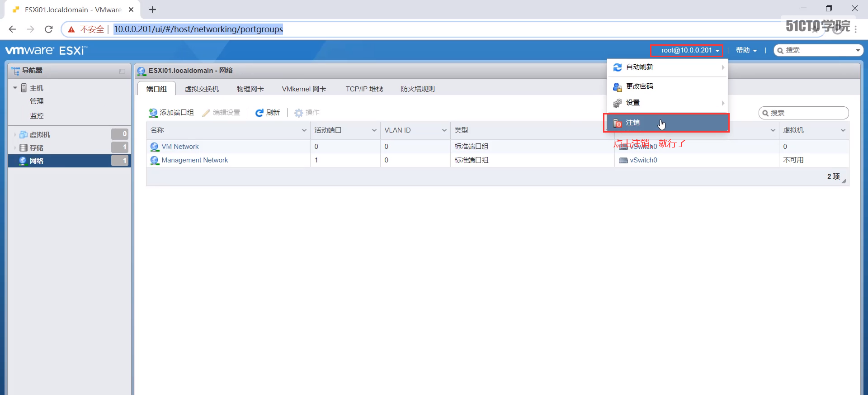868x395 pixels.
Task: Click the host (主机) icon in navigator
Action: [24, 88]
